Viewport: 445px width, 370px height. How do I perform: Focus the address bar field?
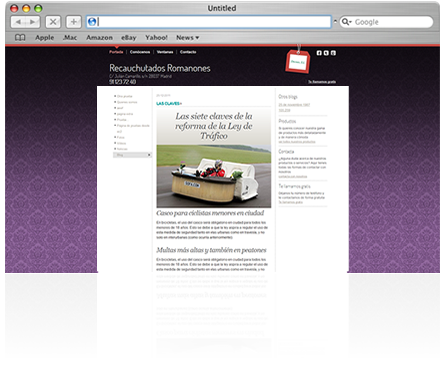coord(209,22)
